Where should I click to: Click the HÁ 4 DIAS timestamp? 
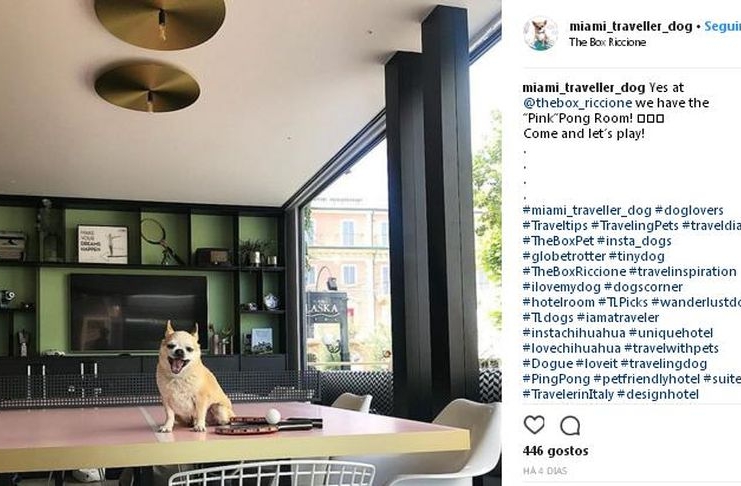(x=545, y=471)
